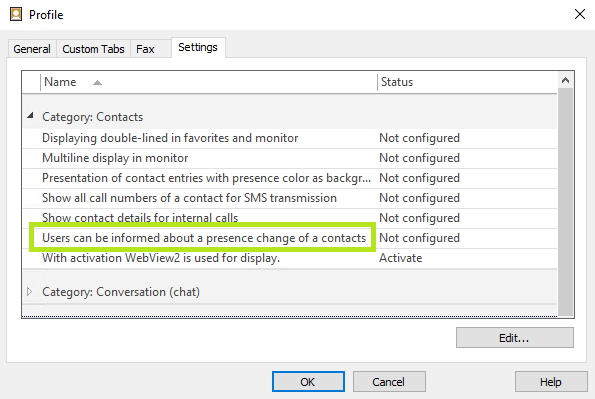The width and height of the screenshot is (595, 399).
Task: Select Multiline display in monitor setting
Action: (290, 158)
